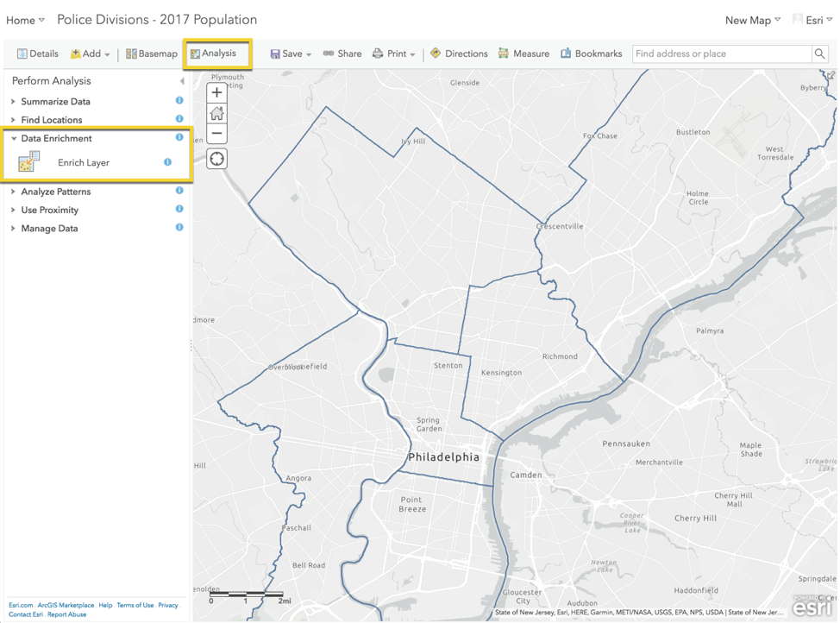Click the Kensington map label
Screen dimensions: 840x623
point(501,373)
